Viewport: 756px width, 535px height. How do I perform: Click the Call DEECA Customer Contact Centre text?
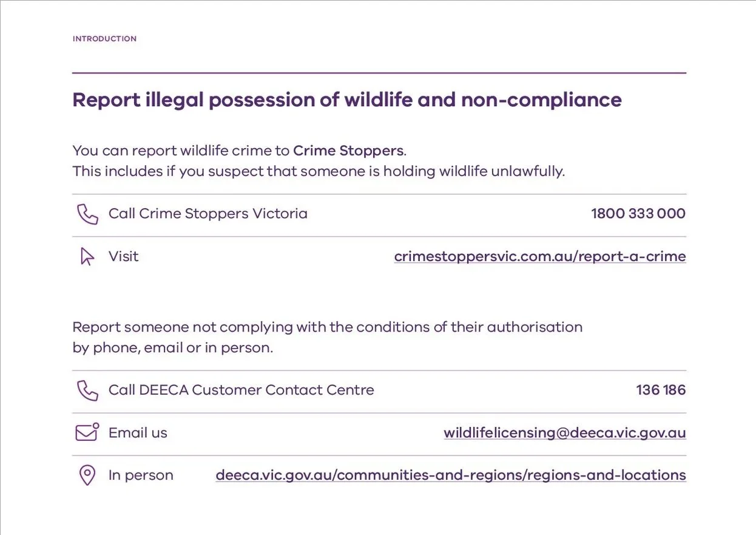click(241, 390)
